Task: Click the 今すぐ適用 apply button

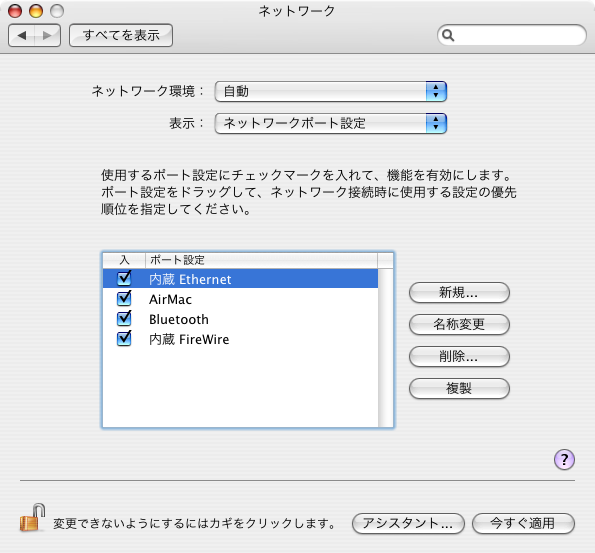Action: click(523, 523)
